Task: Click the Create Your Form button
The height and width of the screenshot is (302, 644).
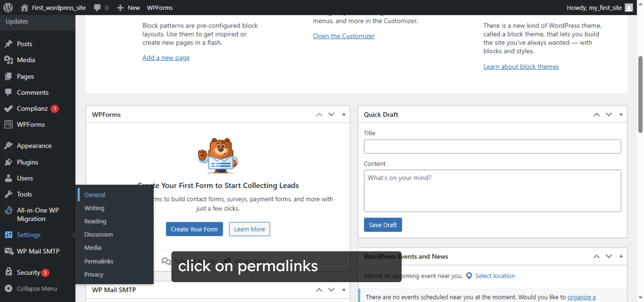Action: point(194,229)
